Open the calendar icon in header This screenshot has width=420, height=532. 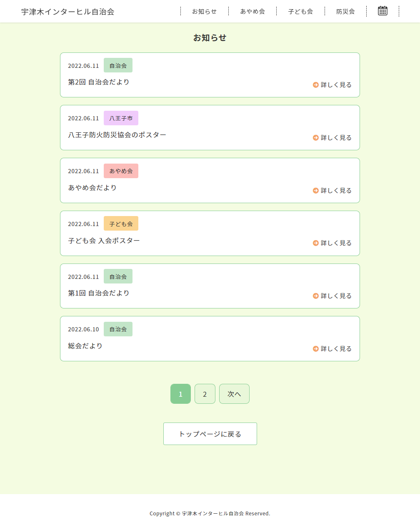(382, 11)
